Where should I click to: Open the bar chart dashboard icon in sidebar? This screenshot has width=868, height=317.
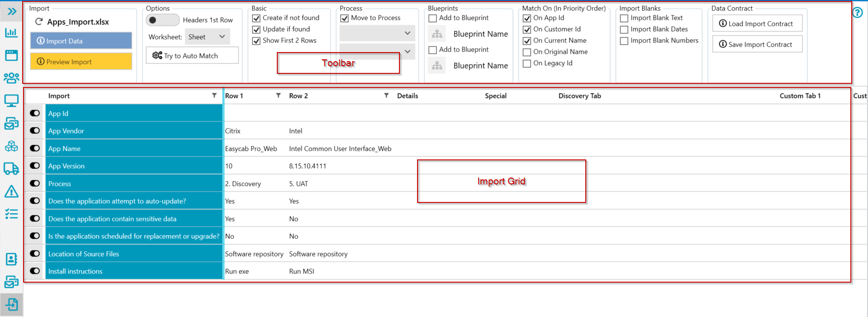11,33
